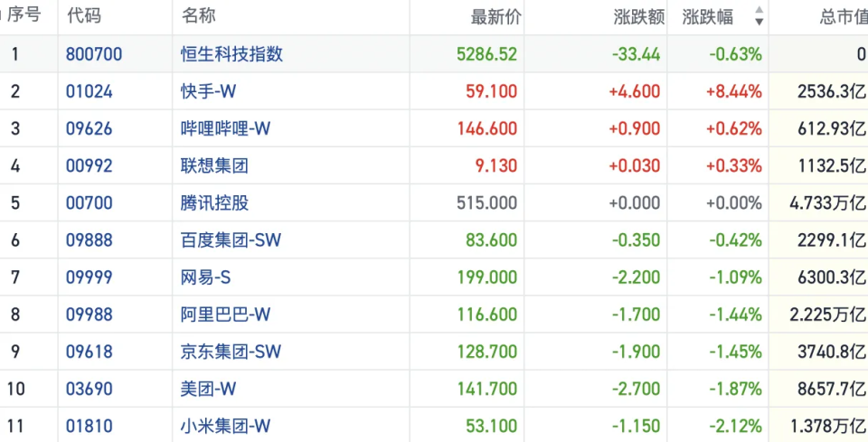Select the percentage +8.44%
This screenshot has height=442, width=868.
tap(734, 91)
